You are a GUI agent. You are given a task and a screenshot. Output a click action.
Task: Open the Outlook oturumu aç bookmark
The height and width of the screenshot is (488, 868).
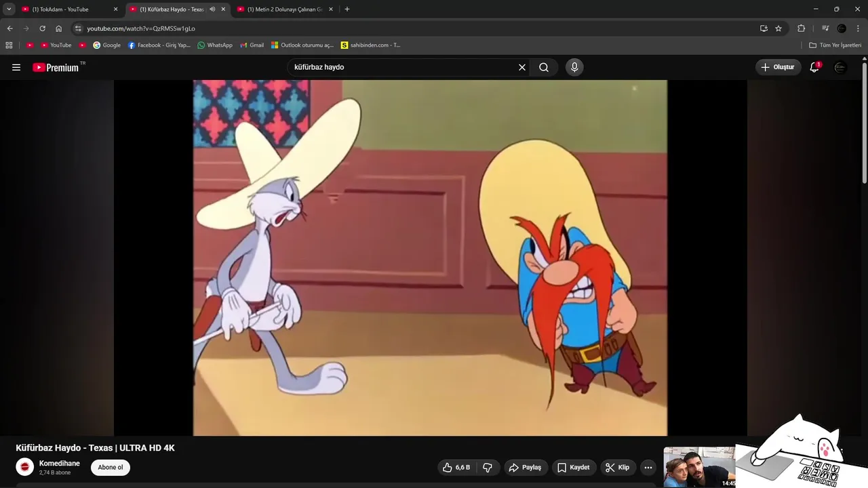pos(302,45)
